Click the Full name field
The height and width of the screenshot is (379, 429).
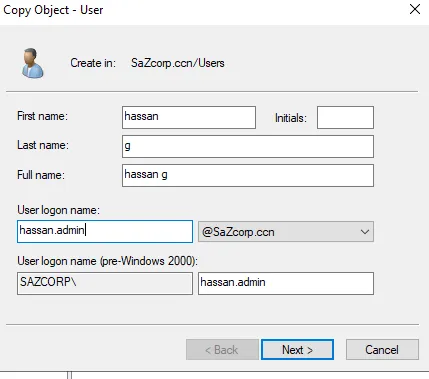pyautogui.click(x=248, y=175)
